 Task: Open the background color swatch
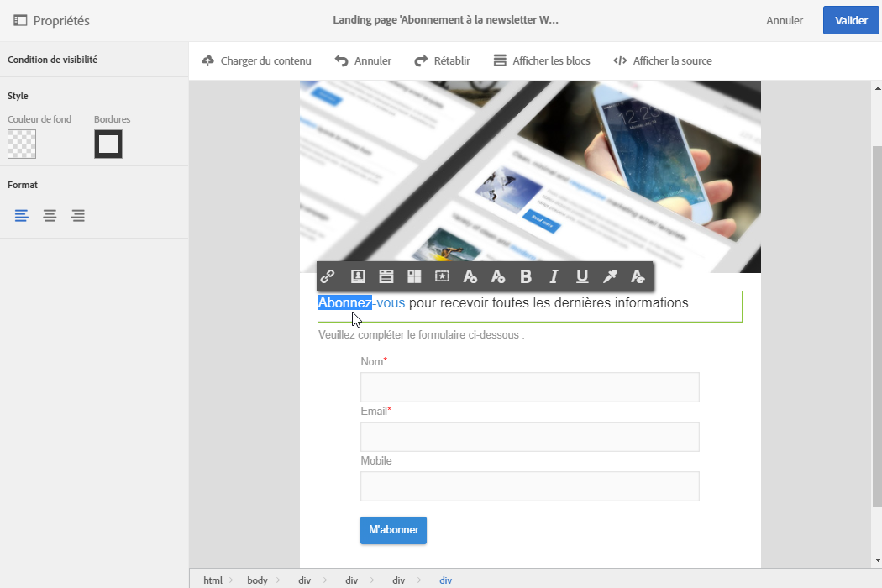[22, 144]
